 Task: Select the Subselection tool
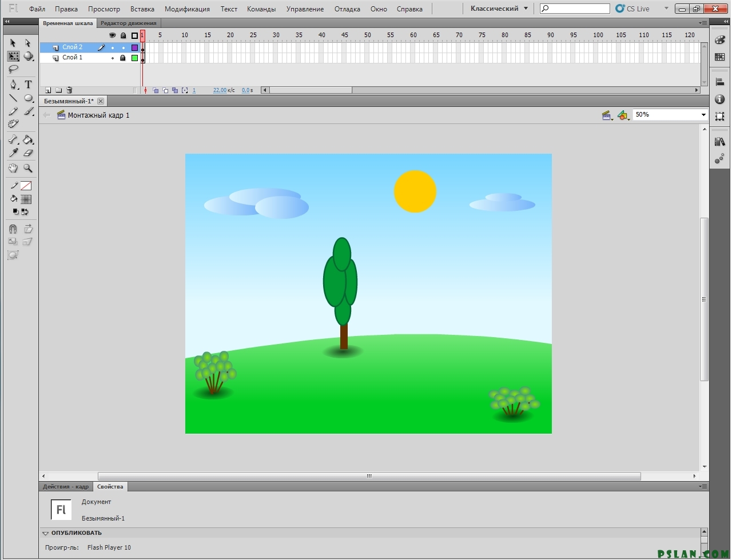click(27, 43)
